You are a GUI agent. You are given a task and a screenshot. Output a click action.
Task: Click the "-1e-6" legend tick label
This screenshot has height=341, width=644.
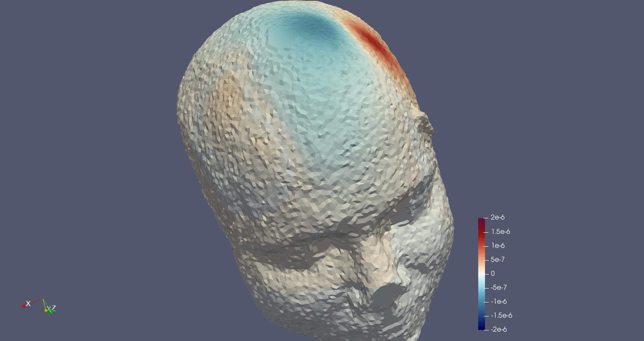tap(499, 301)
